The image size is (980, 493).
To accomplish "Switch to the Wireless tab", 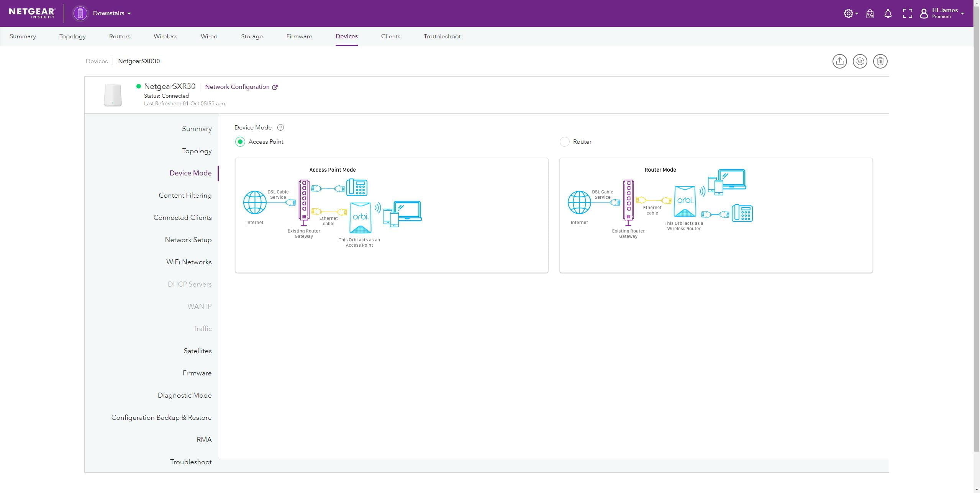I will click(165, 36).
